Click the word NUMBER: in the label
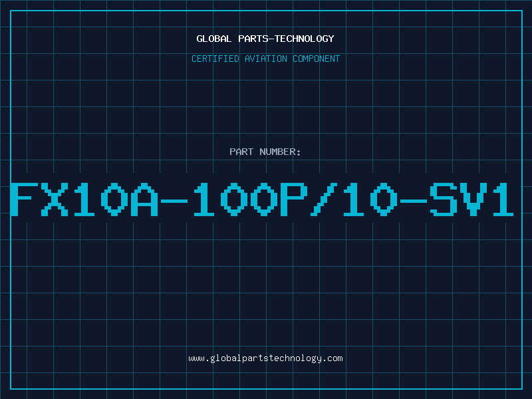532x399 pixels. [x=280, y=152]
